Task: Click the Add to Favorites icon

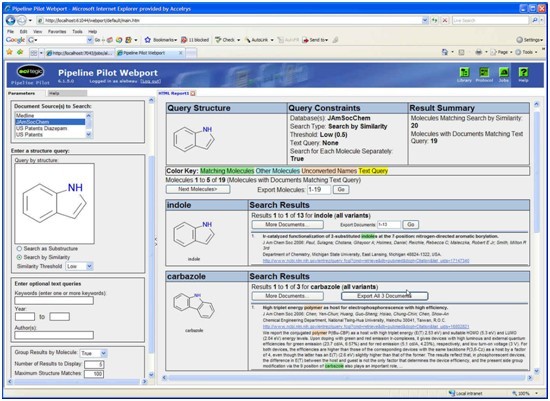Action: [20, 52]
